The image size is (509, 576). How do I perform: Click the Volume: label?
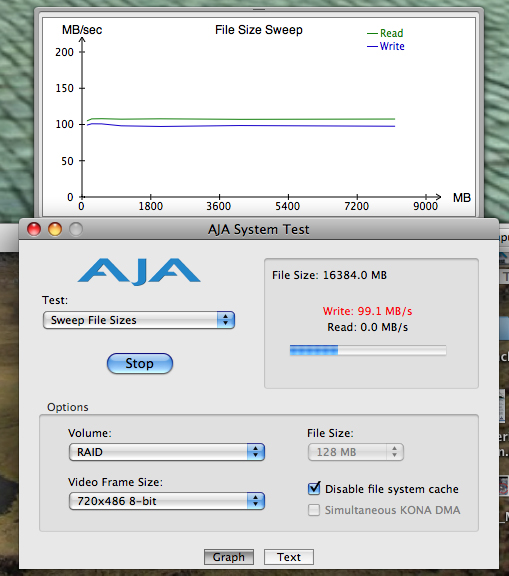90,433
